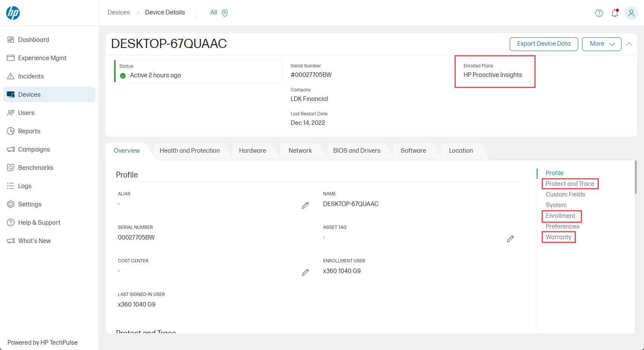Open Incidents in the sidebar
The height and width of the screenshot is (350, 644).
coord(31,76)
